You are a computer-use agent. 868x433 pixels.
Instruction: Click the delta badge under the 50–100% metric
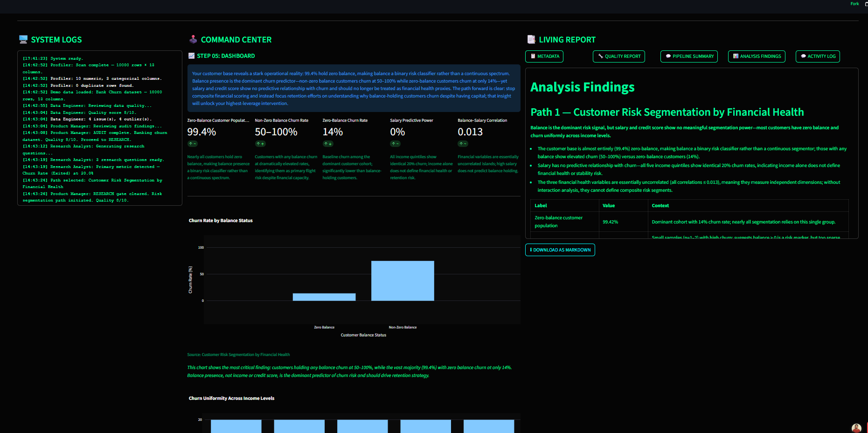pos(260,144)
